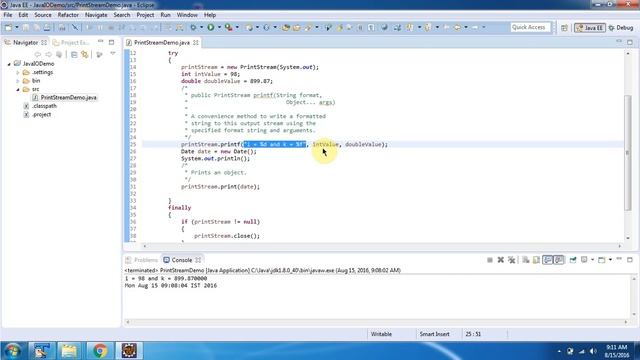The image size is (640, 360).
Task: Clear the Console output icon
Action: pos(526,260)
